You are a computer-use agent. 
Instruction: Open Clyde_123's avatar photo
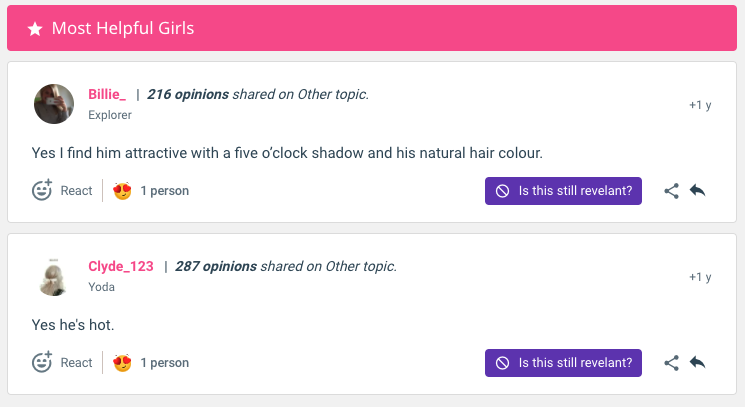tap(54, 277)
